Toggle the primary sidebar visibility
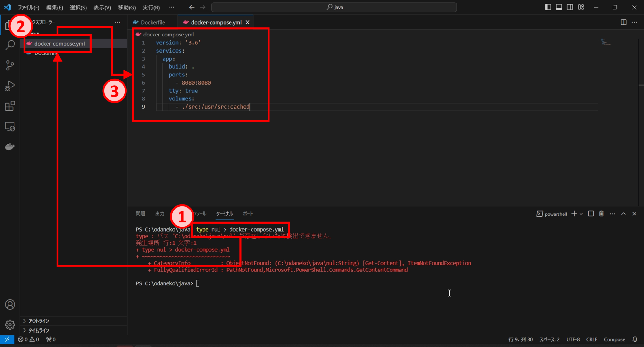 [548, 7]
